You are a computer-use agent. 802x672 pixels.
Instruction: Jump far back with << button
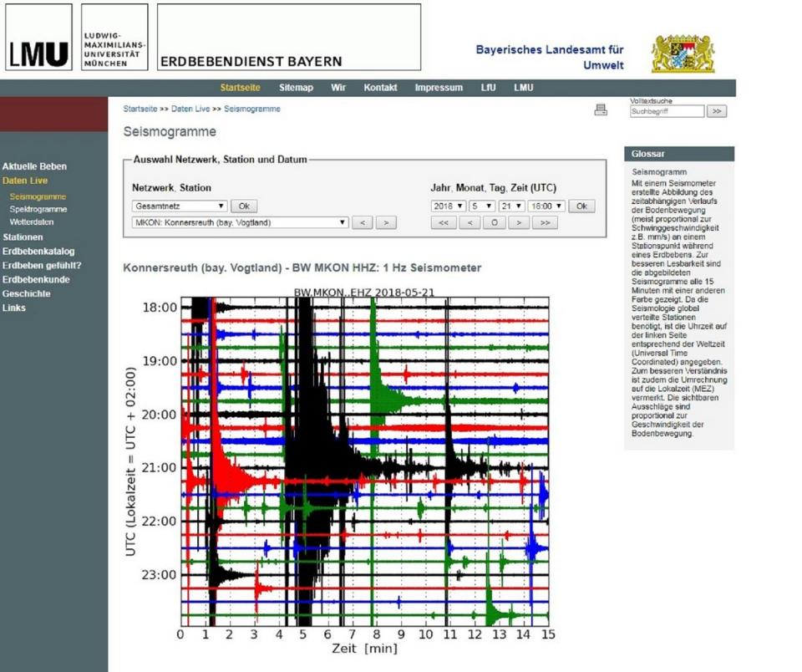pos(444,222)
